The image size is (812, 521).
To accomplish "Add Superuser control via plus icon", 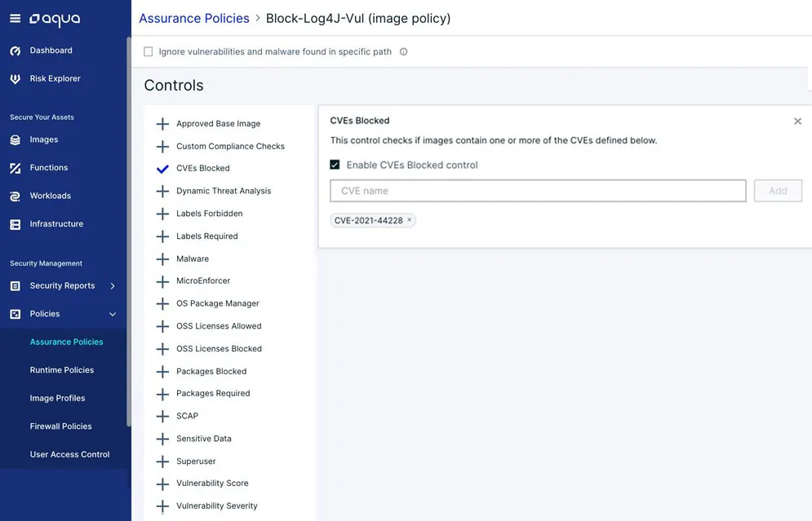I will point(162,461).
